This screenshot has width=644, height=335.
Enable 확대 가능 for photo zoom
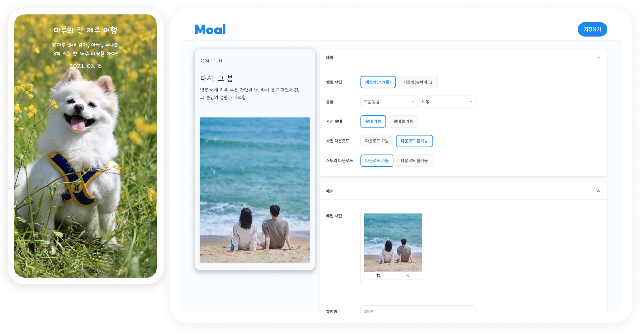pyautogui.click(x=373, y=121)
